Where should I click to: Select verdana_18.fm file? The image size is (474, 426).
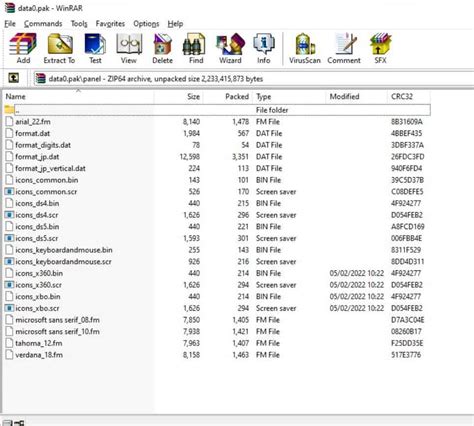[39, 355]
